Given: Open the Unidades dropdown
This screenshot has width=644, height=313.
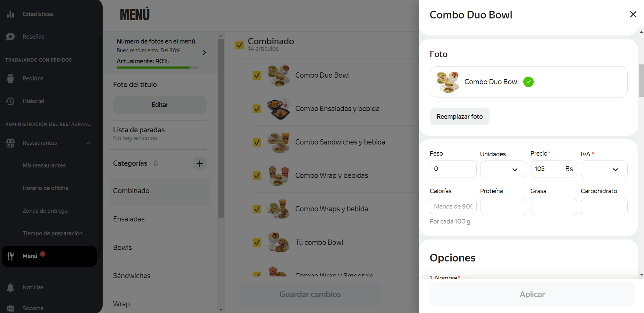Looking at the screenshot, I should (x=503, y=170).
